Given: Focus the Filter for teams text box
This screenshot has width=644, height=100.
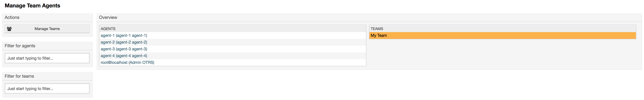Looking at the screenshot, I should 47,89.
